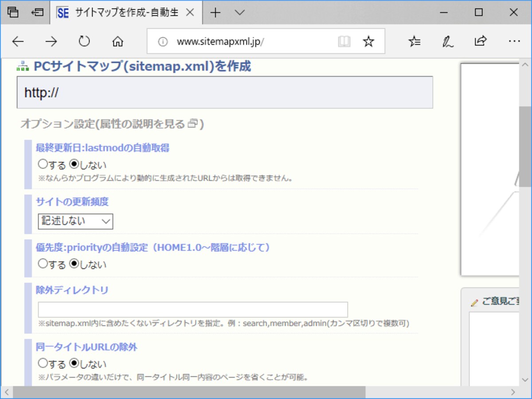The image size is (532, 399).
Task: Click the Share icon in the toolbar
Action: pos(481,41)
